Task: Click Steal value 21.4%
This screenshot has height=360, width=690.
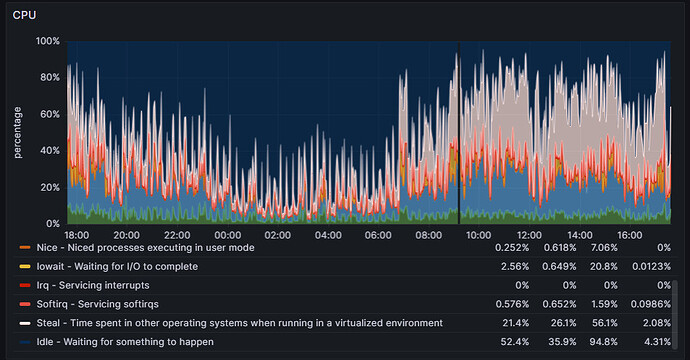Action: [x=516, y=323]
